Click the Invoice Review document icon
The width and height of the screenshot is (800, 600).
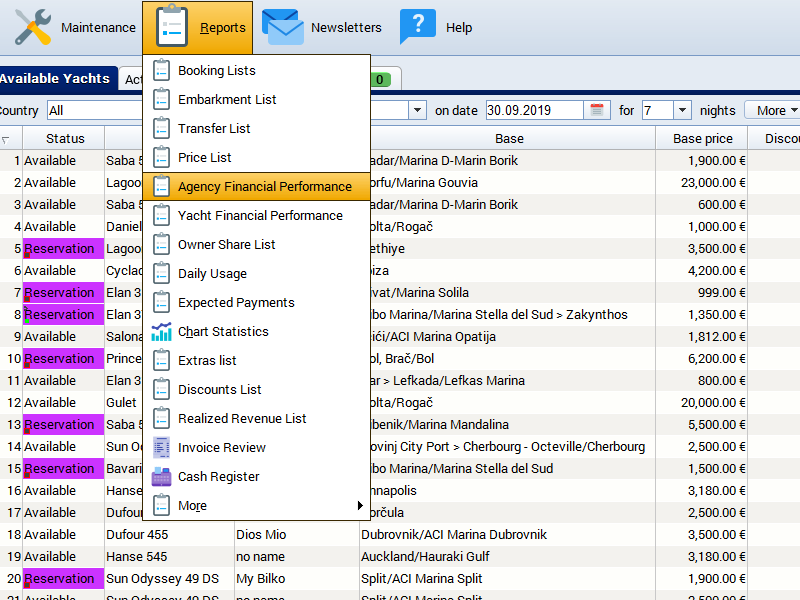click(161, 448)
